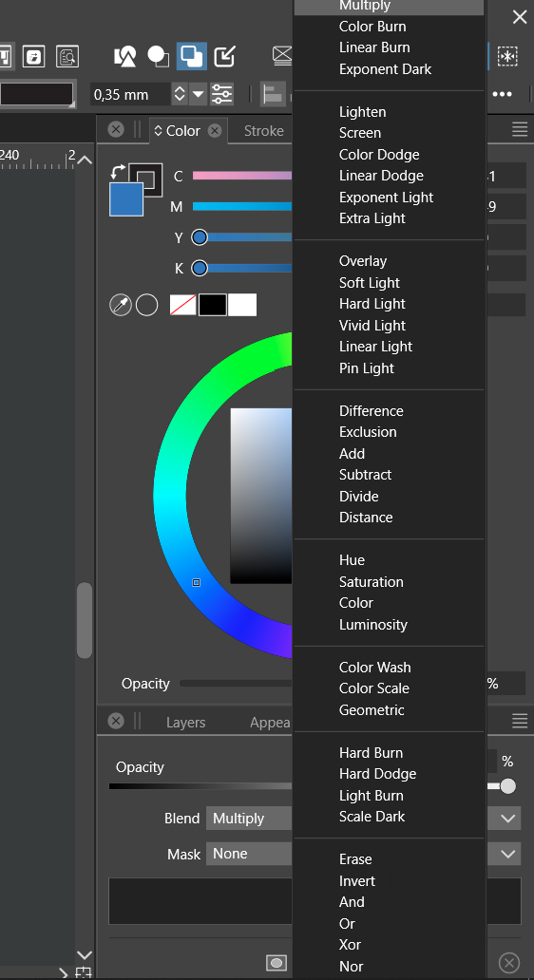The height and width of the screenshot is (980, 534).
Task: Set color to none with red-slash swatch
Action: [x=183, y=305]
